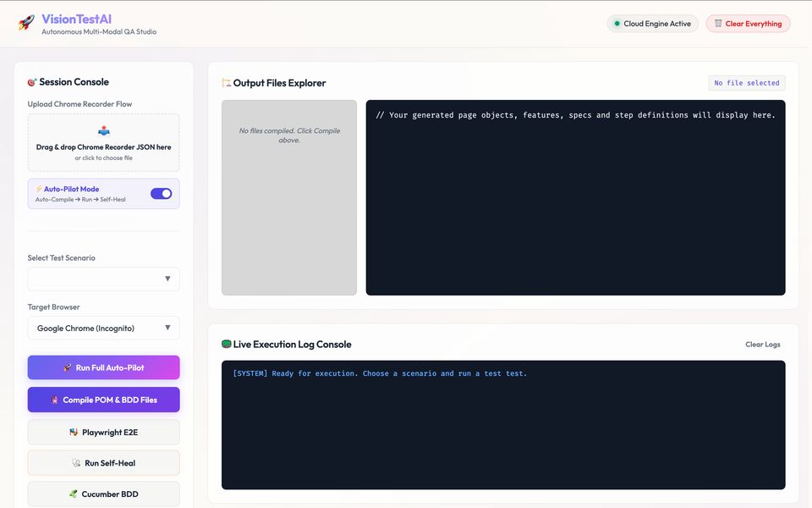The height and width of the screenshot is (508, 812).
Task: Click the Live Execution Log monitor icon
Action: coord(227,345)
